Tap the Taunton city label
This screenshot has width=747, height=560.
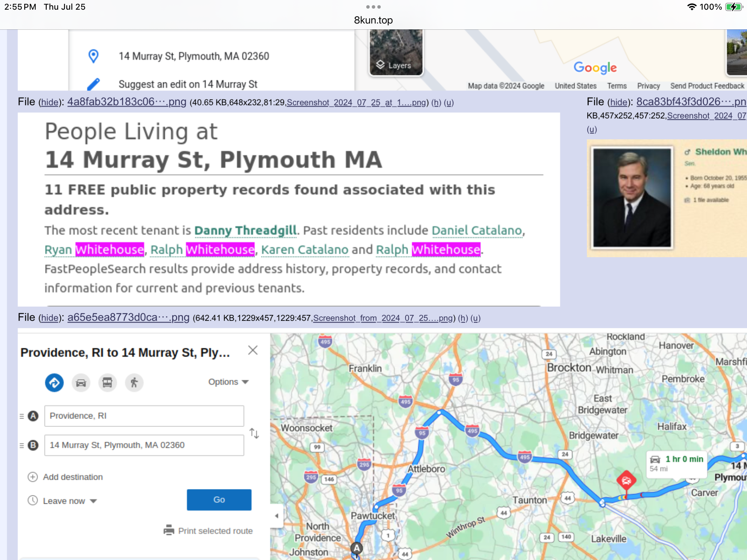529,500
